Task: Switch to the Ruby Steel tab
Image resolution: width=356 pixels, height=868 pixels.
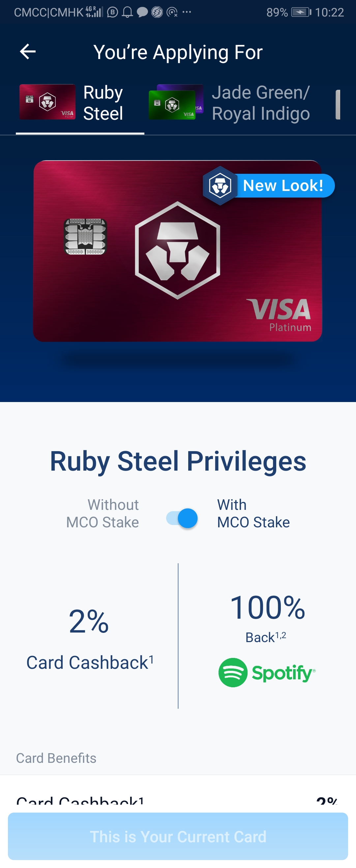Action: click(80, 103)
